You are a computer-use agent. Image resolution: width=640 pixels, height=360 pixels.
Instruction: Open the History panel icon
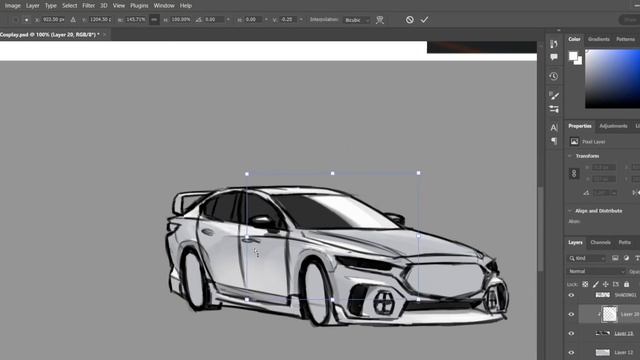[x=554, y=76]
